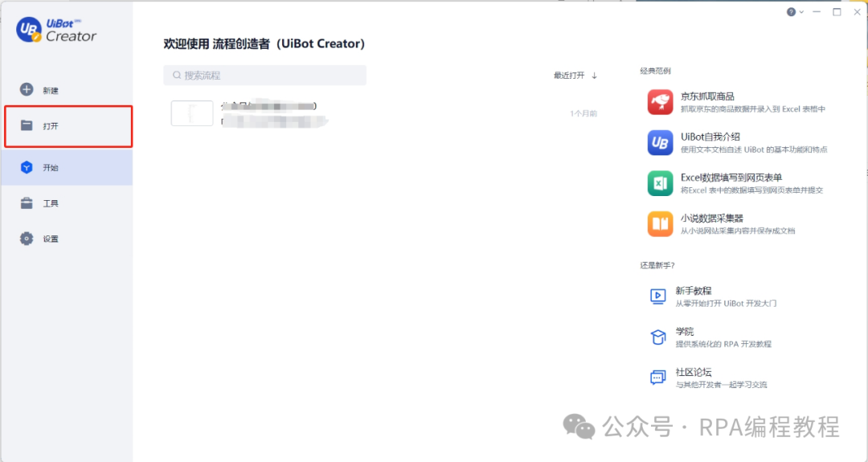The height and width of the screenshot is (462, 868).
Task: Click the gear icon for 设置
Action: (27, 239)
